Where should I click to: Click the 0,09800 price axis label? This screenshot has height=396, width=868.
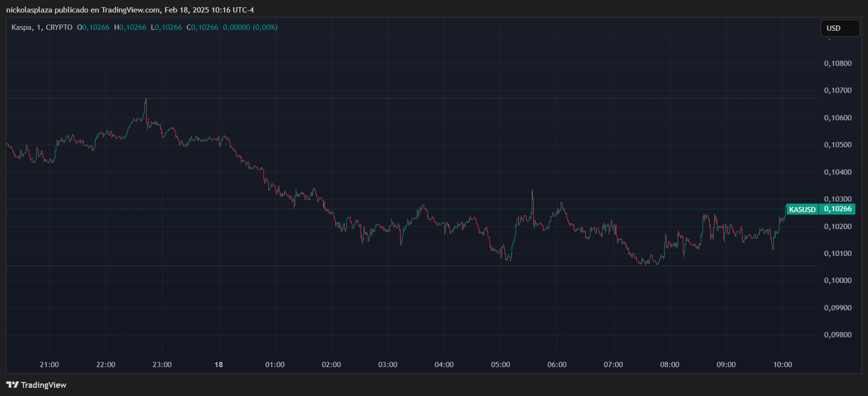(838, 335)
